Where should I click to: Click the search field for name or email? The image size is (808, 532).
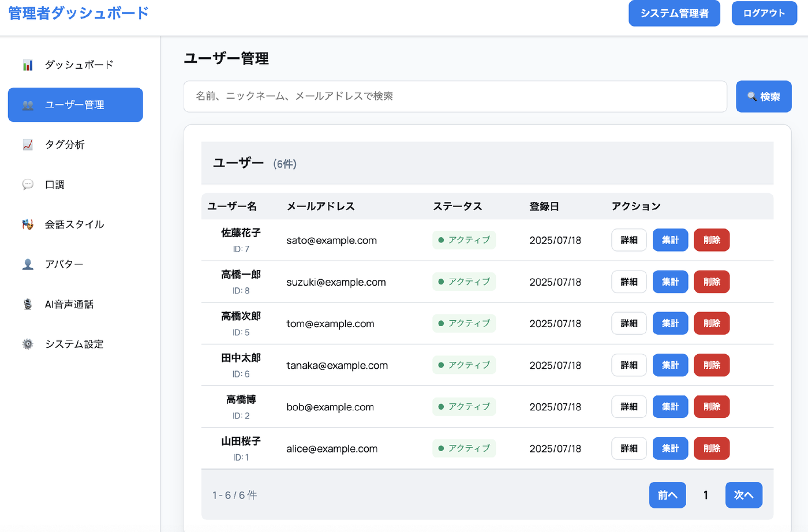455,96
